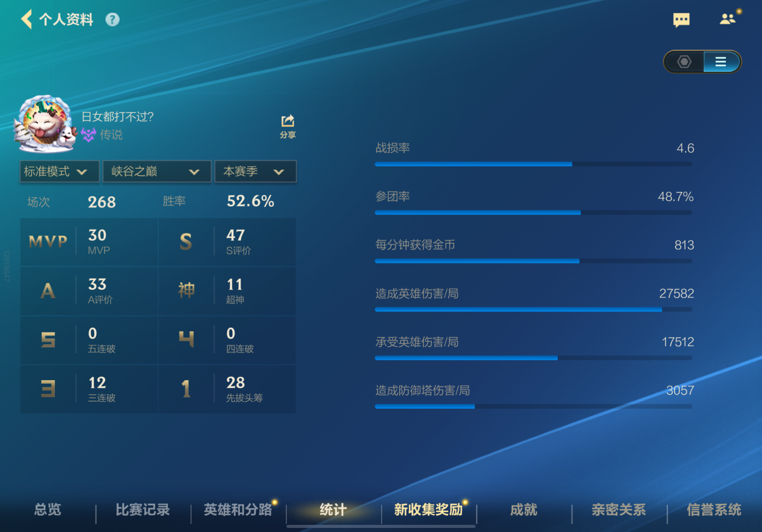Switch to hexagon chart view

click(684, 62)
